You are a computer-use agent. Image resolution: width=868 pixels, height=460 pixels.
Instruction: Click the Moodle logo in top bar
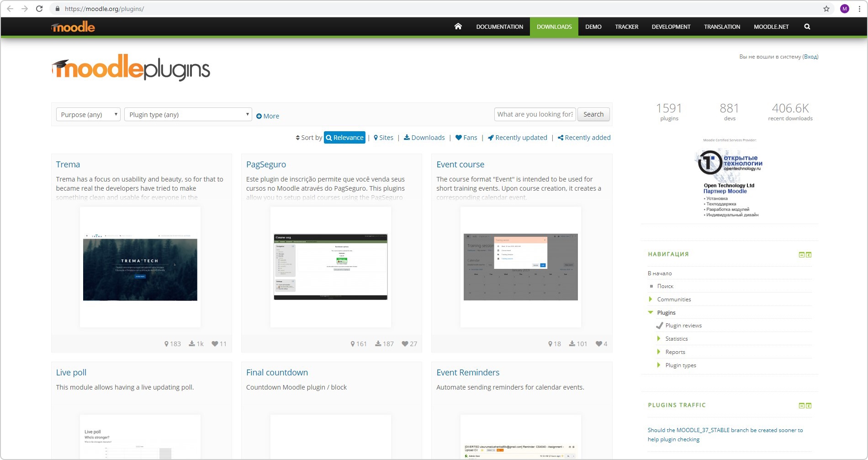coord(73,27)
